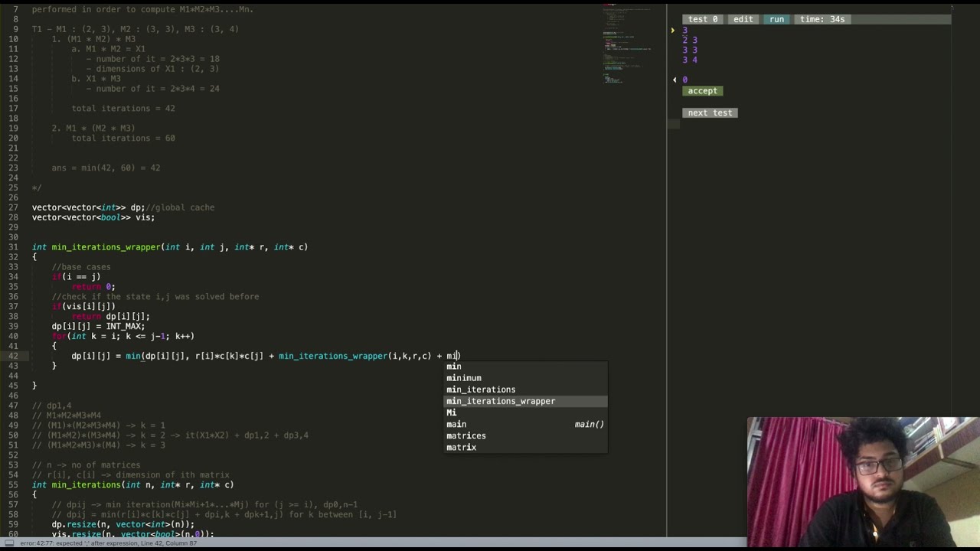Toggle the side bar status icon
This screenshot has width=980, height=551.
(10, 543)
